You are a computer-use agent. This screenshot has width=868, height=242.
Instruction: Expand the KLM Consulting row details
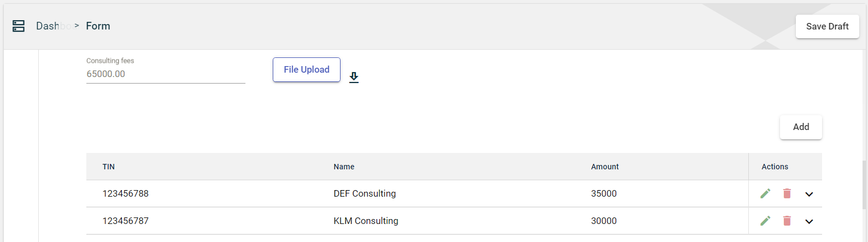pos(809,221)
